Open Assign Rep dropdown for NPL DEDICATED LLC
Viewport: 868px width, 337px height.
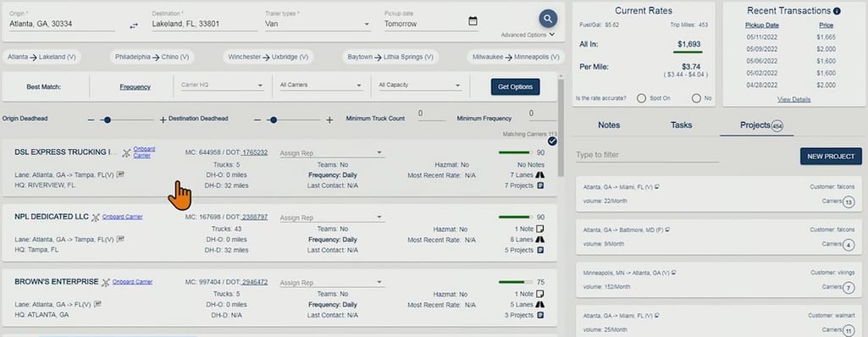click(332, 218)
